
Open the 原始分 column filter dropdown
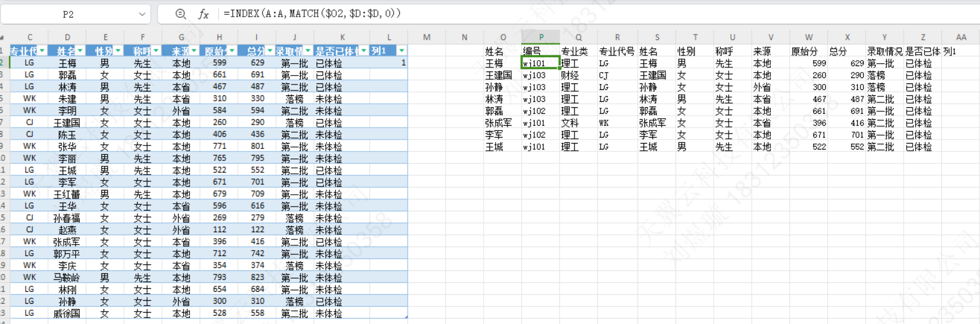pos(232,51)
